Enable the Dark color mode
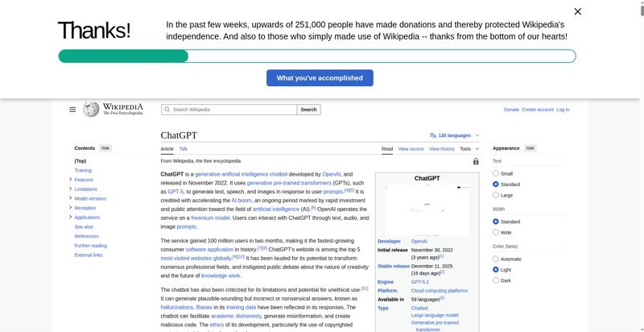644x332 pixels. coord(496,280)
